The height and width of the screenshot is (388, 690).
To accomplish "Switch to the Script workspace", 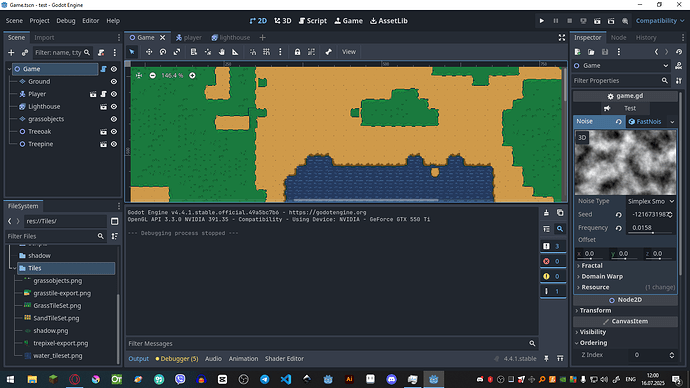I will 312,21.
